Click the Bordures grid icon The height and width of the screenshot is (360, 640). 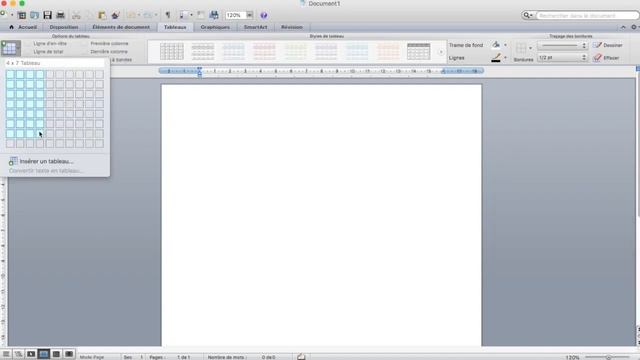point(521,49)
